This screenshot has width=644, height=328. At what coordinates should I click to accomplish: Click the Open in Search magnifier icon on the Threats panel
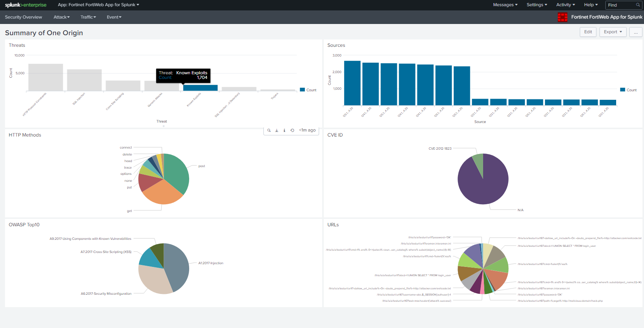click(x=269, y=130)
